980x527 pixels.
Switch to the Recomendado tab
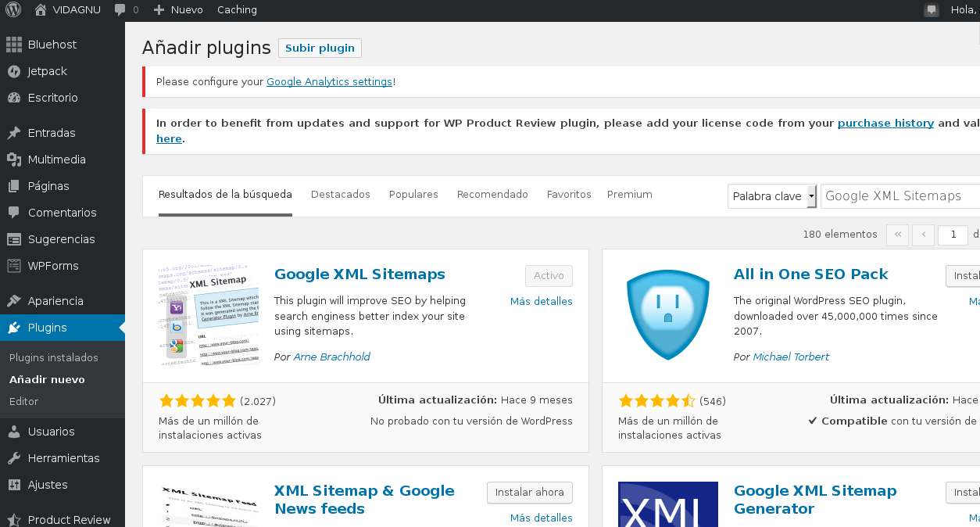click(x=492, y=195)
